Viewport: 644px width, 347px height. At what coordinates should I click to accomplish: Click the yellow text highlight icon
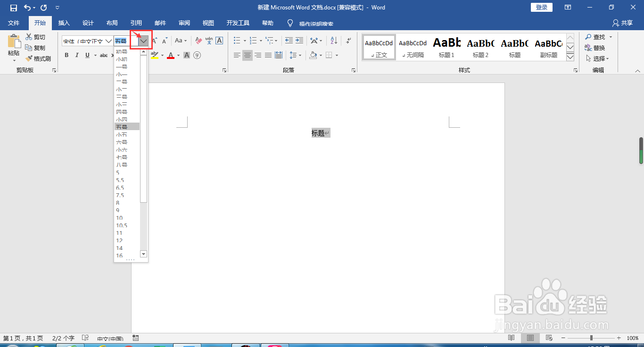[x=155, y=55]
